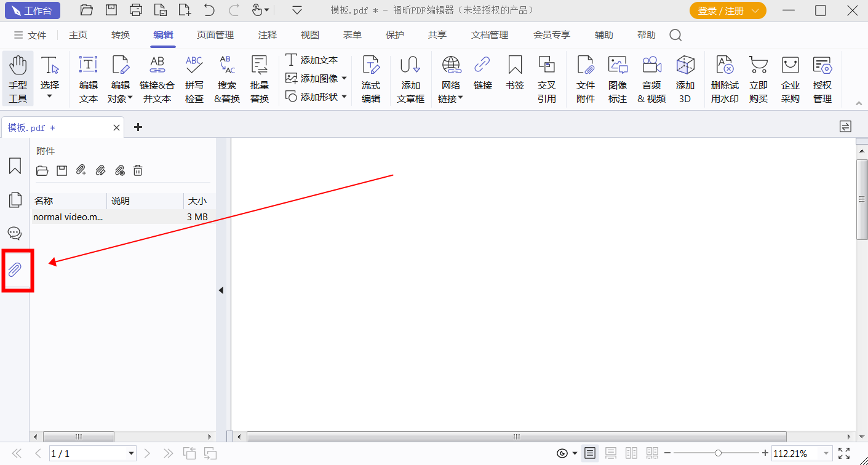Switch to 注释 ribbon tab

267,35
